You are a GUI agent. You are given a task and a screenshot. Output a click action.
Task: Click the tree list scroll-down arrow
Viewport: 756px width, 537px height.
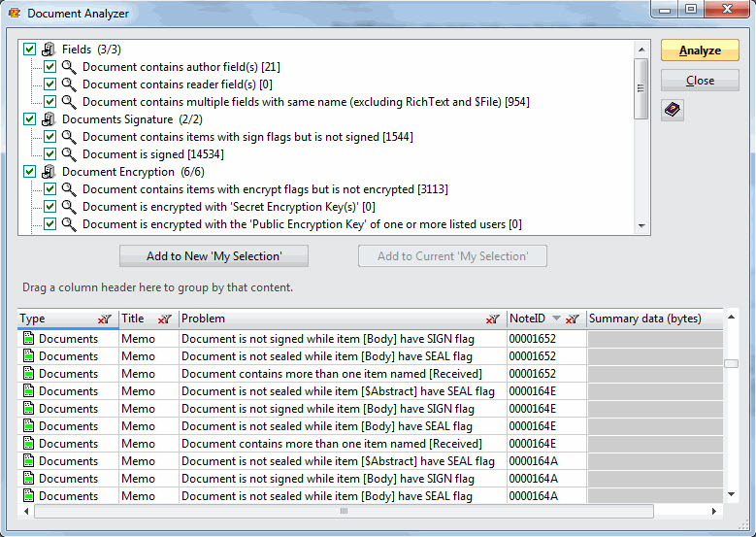point(641,226)
